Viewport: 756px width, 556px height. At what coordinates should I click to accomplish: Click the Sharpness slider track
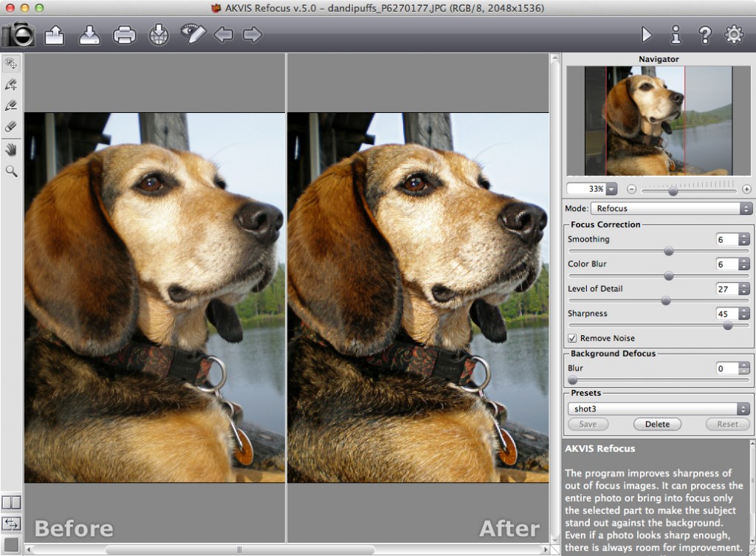pos(659,325)
